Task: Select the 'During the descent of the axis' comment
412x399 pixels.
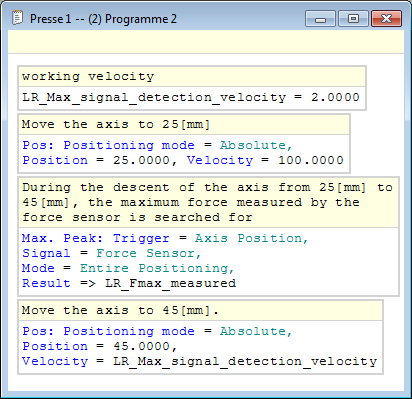Action: (207, 202)
